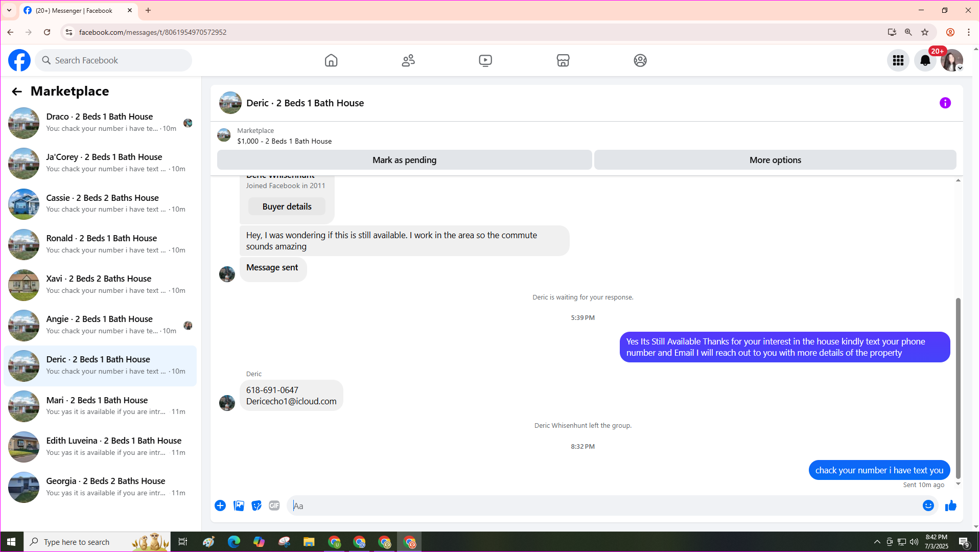Click the Search Facebook field
980x552 pixels.
click(113, 60)
